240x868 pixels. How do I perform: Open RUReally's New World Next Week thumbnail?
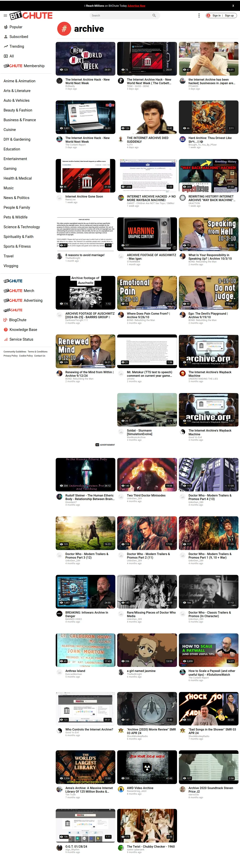[85, 59]
